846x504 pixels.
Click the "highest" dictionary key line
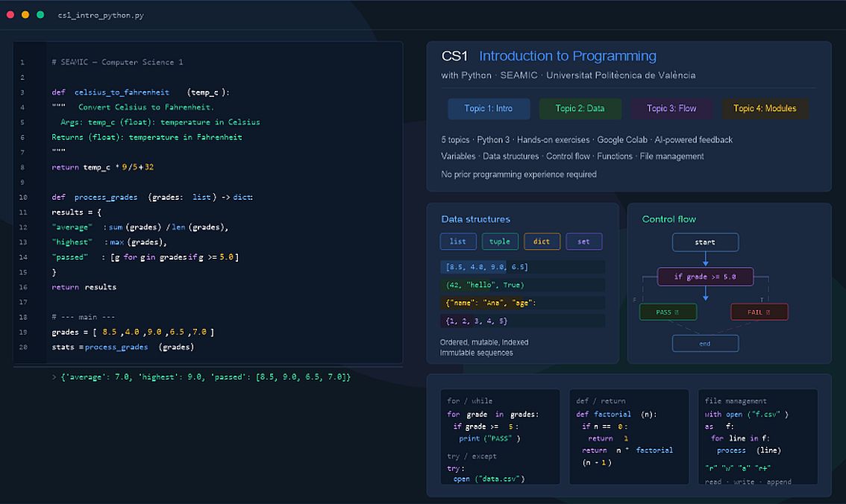click(x=109, y=242)
